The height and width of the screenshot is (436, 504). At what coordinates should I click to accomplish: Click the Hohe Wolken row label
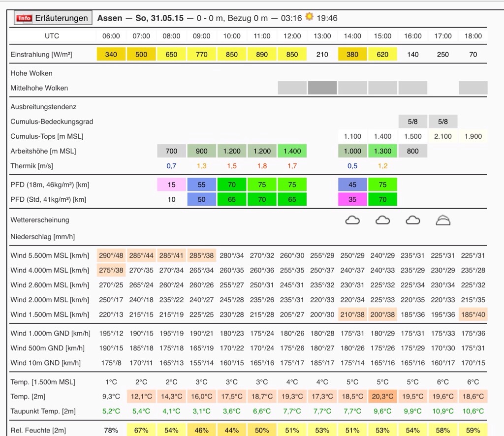click(x=31, y=73)
